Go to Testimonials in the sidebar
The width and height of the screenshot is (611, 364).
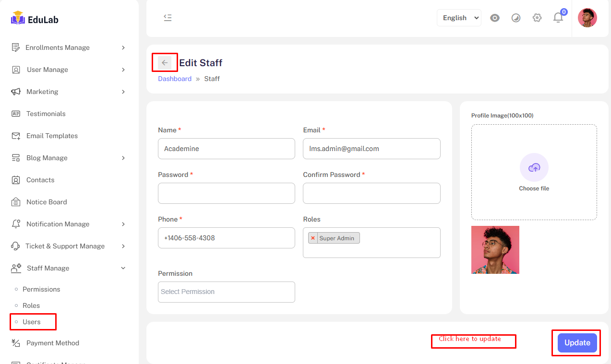point(46,114)
